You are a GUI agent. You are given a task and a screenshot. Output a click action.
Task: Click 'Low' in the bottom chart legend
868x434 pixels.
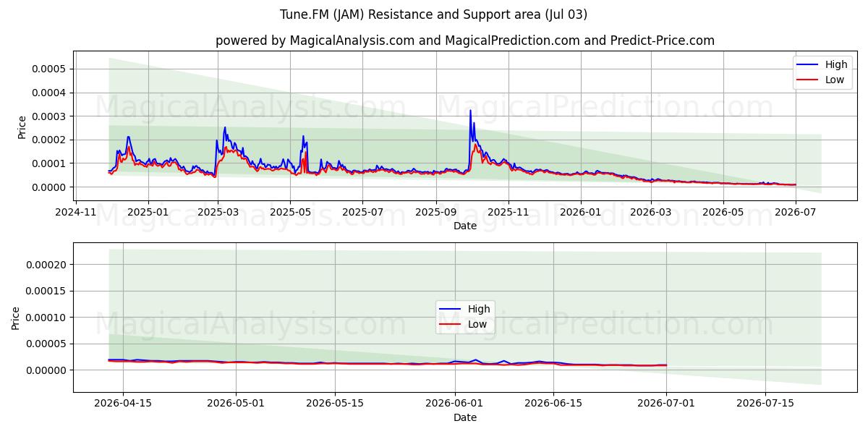[477, 324]
